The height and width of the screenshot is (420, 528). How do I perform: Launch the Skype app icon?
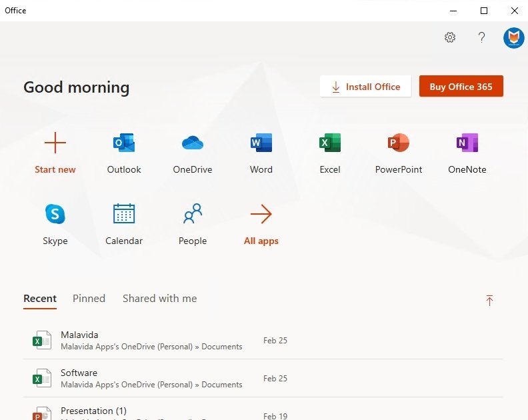pos(55,214)
